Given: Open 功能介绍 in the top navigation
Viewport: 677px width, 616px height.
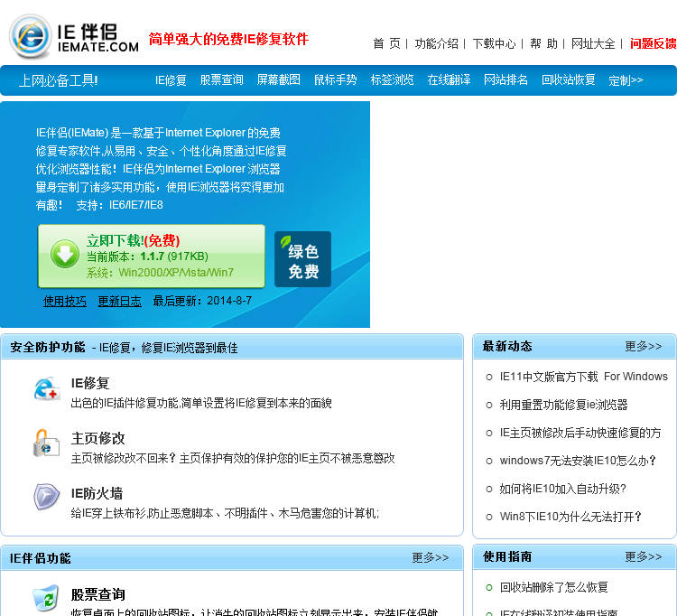Looking at the screenshot, I should [x=436, y=43].
